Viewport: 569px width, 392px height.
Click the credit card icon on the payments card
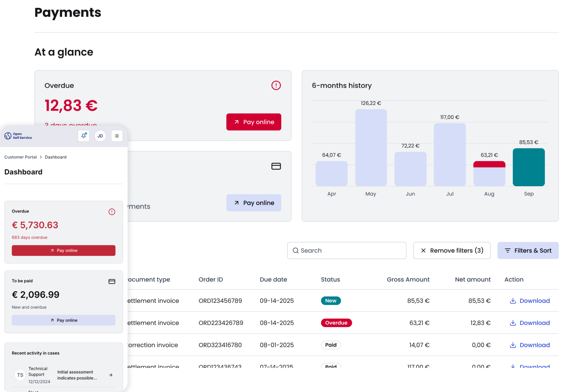click(x=276, y=166)
